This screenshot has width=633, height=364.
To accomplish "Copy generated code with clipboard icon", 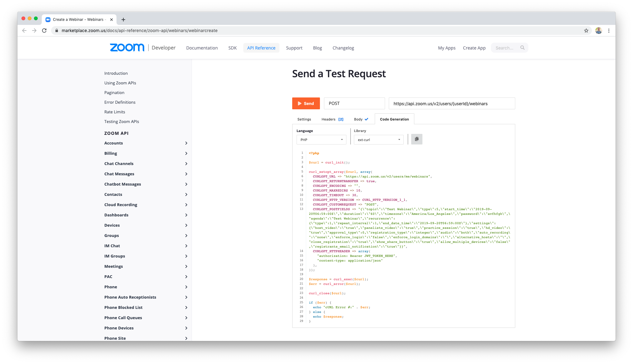I will coord(416,139).
